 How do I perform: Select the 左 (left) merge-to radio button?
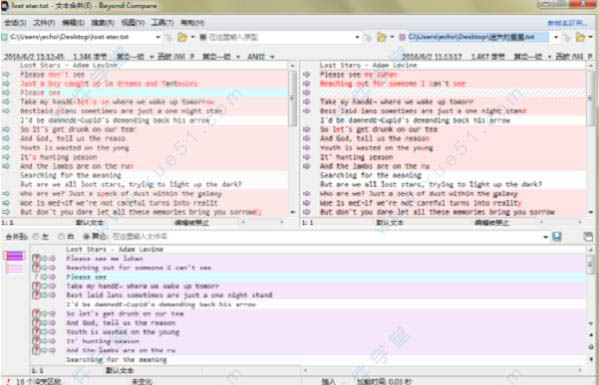(36, 237)
